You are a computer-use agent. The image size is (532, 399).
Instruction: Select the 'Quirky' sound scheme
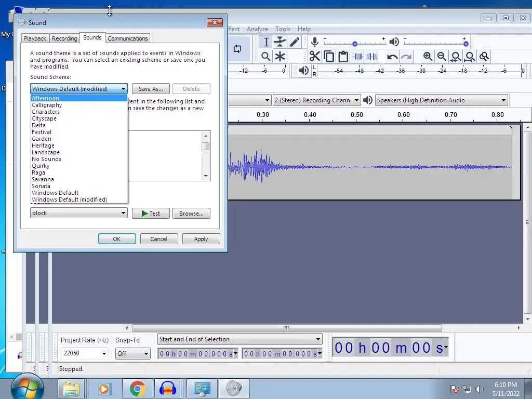(x=79, y=166)
